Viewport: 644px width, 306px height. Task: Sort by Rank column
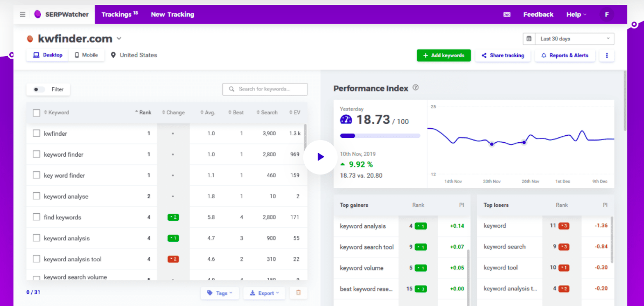(143, 113)
